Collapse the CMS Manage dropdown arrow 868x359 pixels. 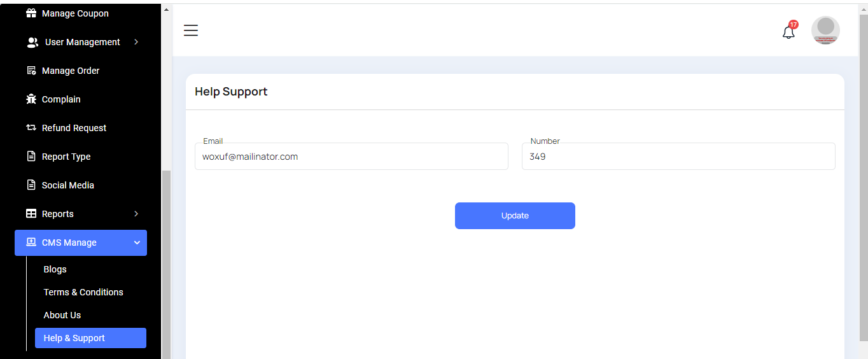coord(137,243)
